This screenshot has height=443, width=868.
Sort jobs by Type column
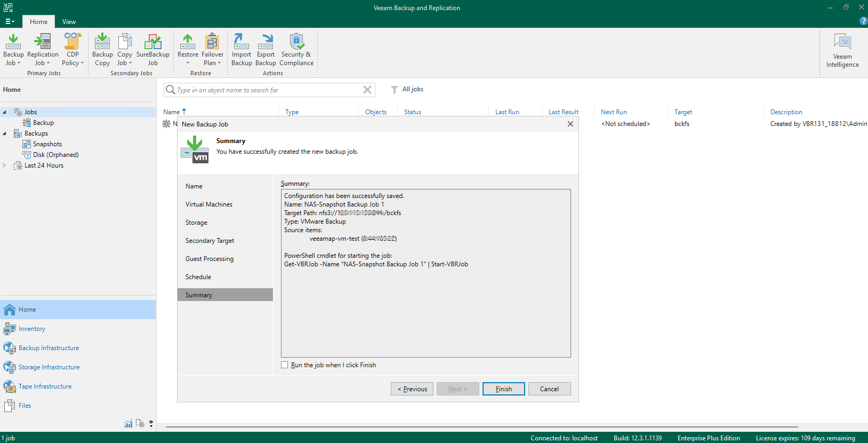pyautogui.click(x=292, y=112)
